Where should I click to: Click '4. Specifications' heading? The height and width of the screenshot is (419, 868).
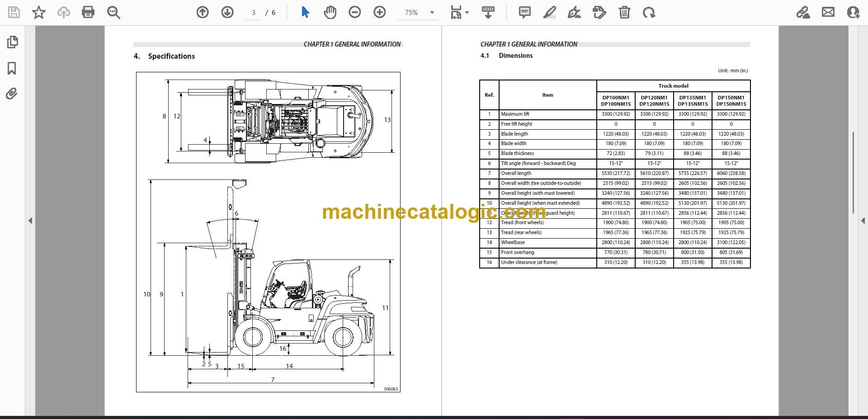[x=164, y=56]
